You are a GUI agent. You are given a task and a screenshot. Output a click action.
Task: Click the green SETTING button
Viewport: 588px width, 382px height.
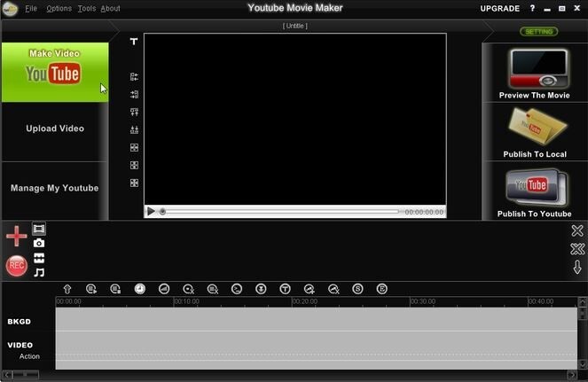coord(539,32)
